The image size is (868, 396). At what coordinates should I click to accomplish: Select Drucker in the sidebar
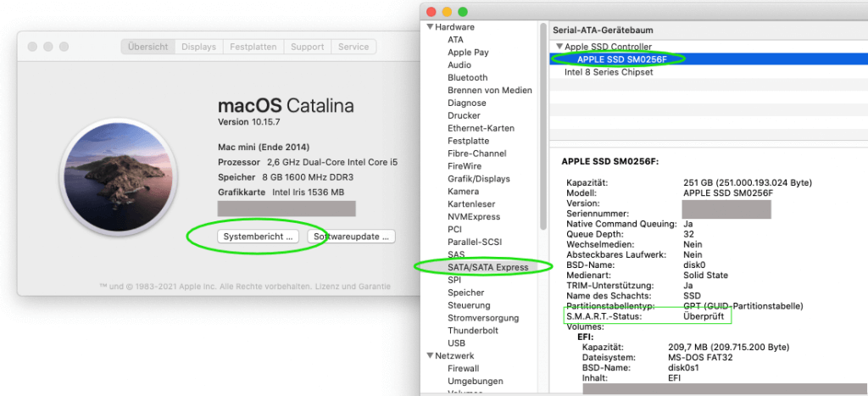tap(464, 116)
